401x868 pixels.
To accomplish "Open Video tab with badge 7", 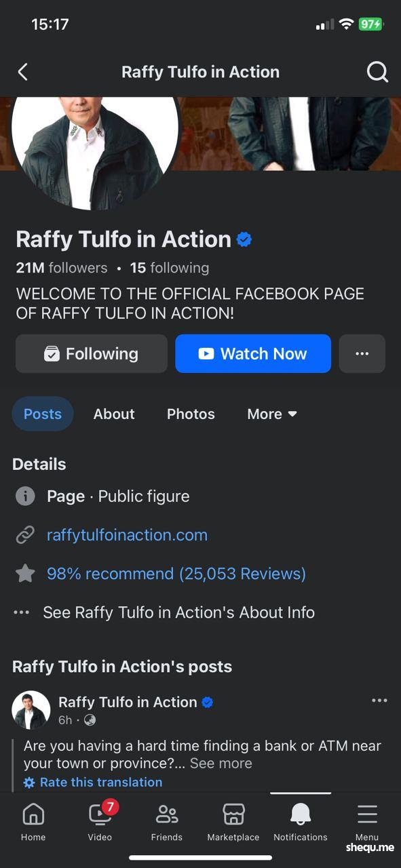I will [x=100, y=813].
